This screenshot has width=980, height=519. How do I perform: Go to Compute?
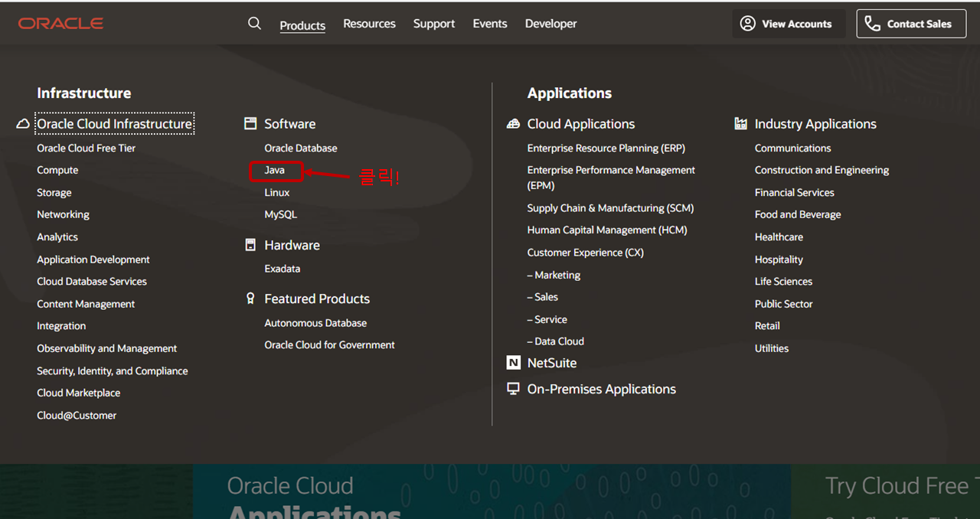click(57, 171)
